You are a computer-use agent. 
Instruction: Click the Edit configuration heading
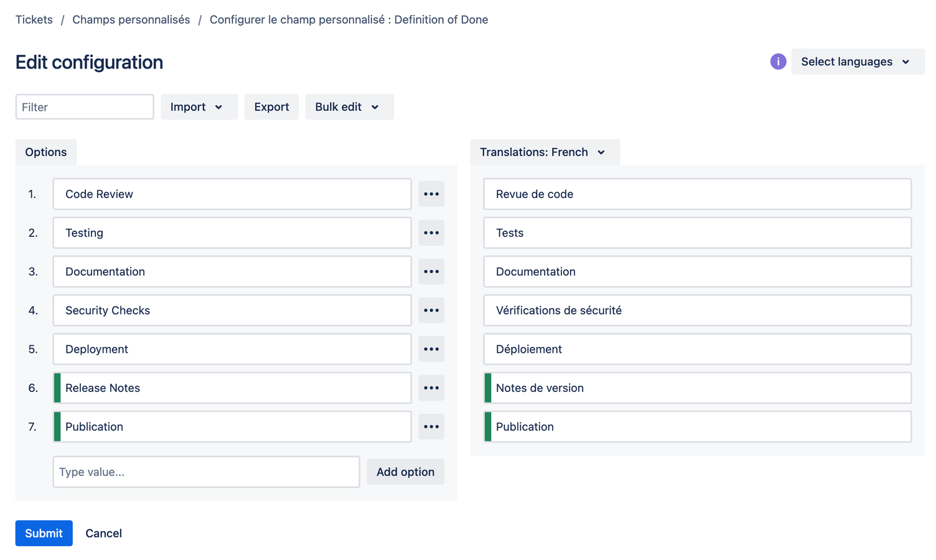(x=89, y=62)
